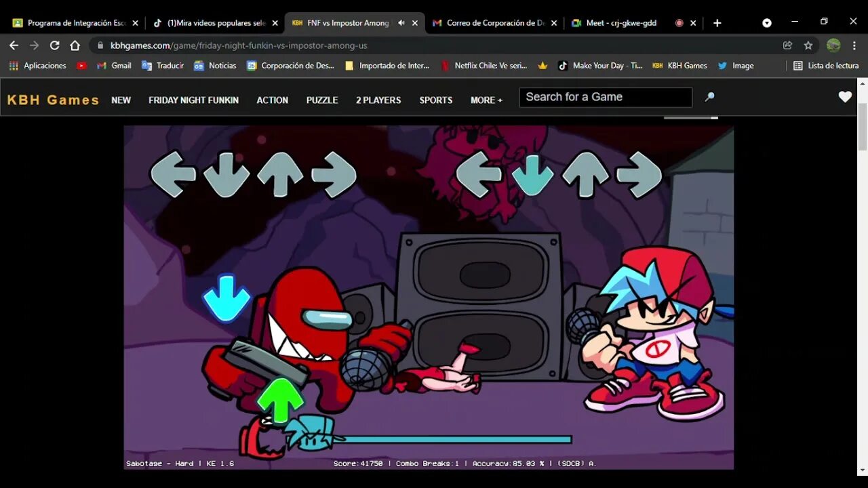Click the Accuracy:85.03 % text
868x488 pixels.
click(509, 464)
